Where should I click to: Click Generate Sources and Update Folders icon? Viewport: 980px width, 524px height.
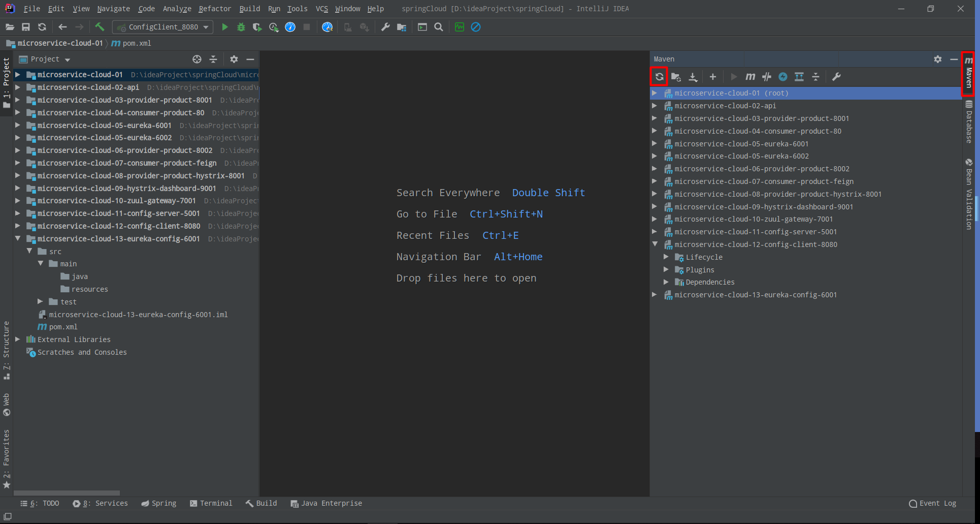point(676,77)
